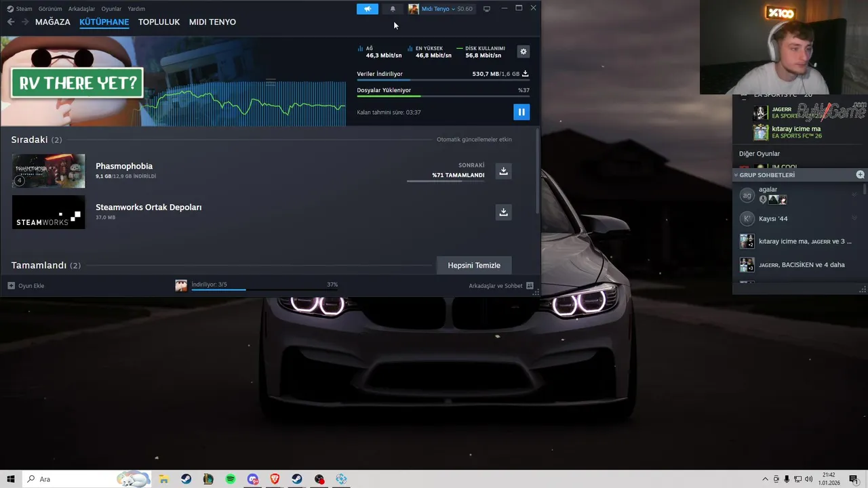The width and height of the screenshot is (868, 488).
Task: Open the Yardım menu
Action: [136, 9]
